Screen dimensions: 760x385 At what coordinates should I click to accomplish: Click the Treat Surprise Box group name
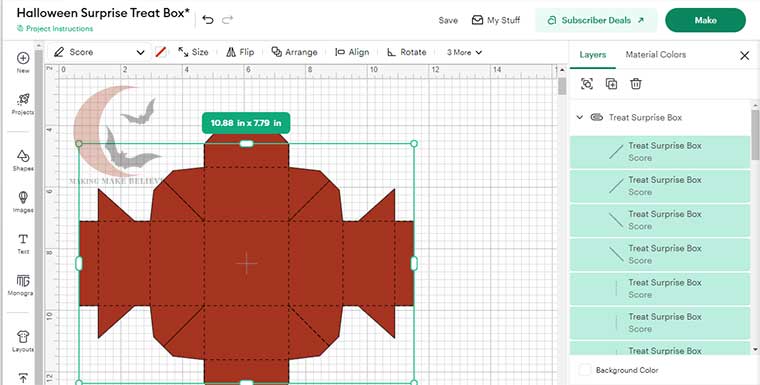[645, 117]
